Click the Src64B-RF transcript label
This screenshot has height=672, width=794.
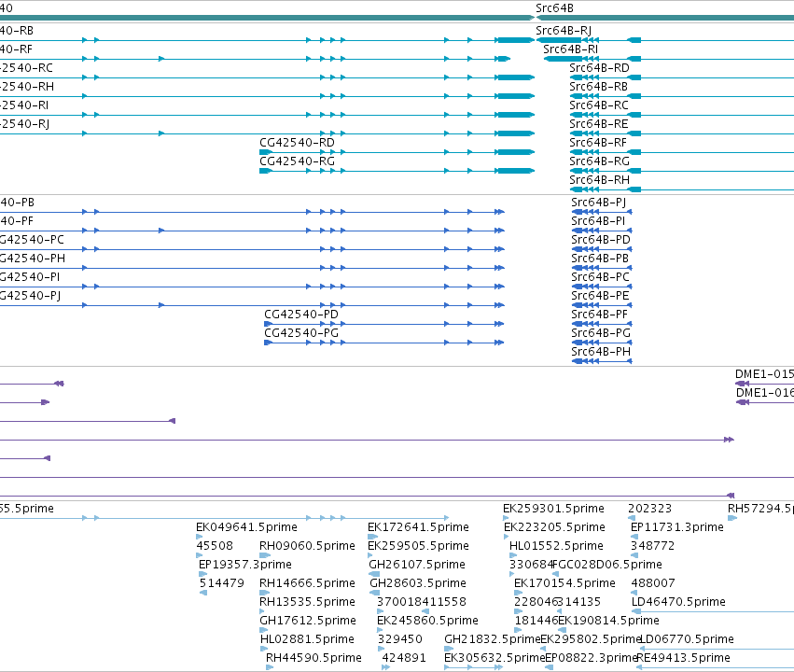click(598, 143)
